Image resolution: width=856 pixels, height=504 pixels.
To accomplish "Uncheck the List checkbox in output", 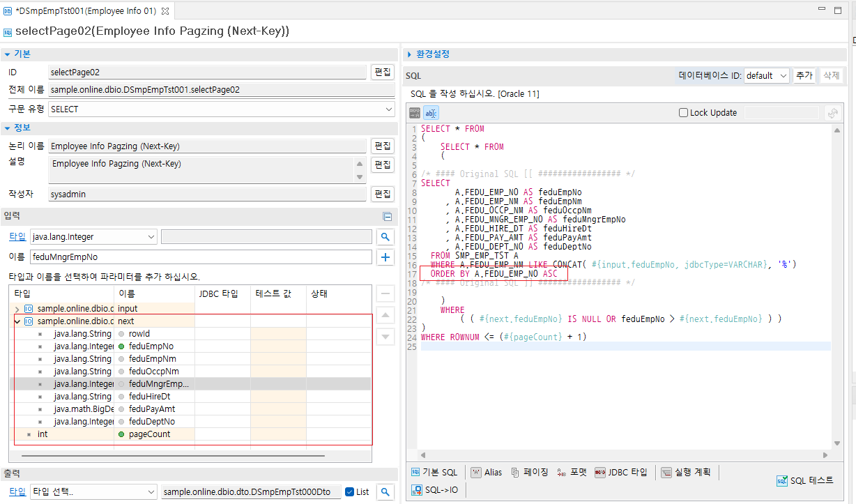I will point(350,492).
